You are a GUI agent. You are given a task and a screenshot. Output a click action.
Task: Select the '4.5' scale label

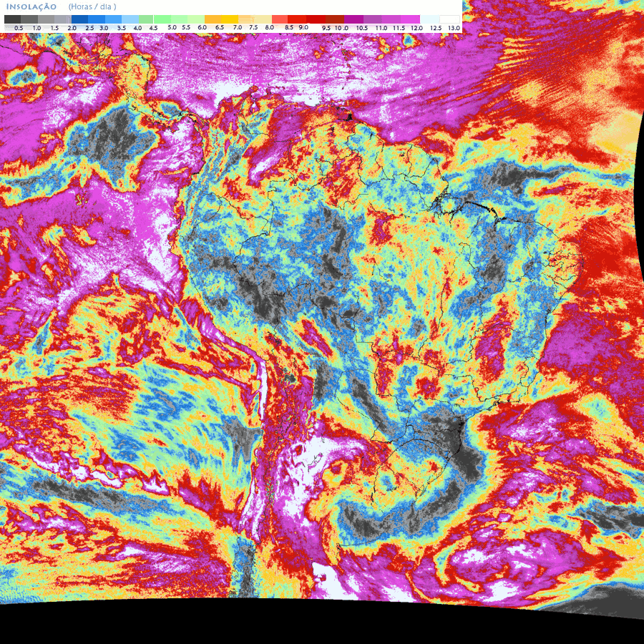(153, 29)
